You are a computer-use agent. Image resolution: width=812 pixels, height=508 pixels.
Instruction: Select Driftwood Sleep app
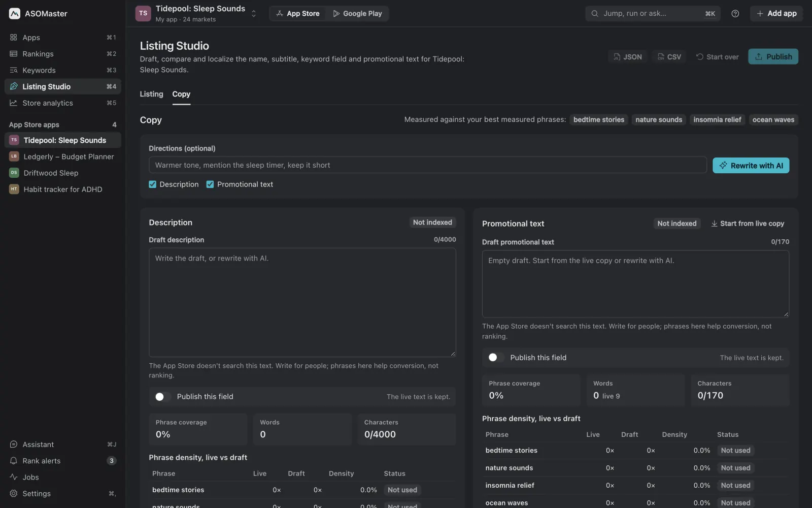coord(63,173)
